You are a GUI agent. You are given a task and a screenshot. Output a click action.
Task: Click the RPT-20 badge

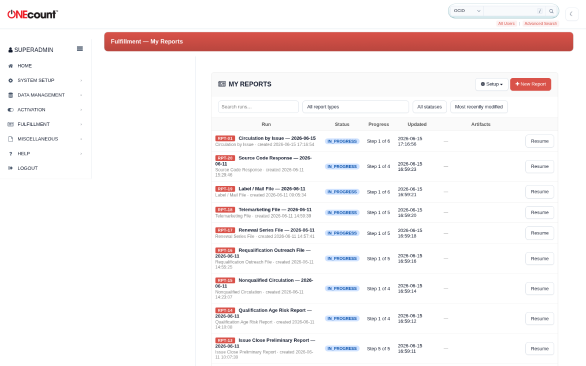click(x=225, y=158)
